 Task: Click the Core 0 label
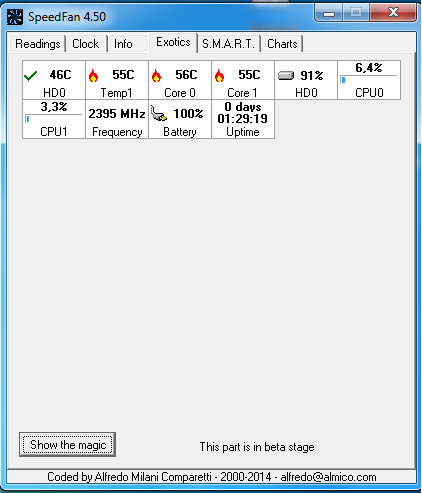(x=180, y=93)
